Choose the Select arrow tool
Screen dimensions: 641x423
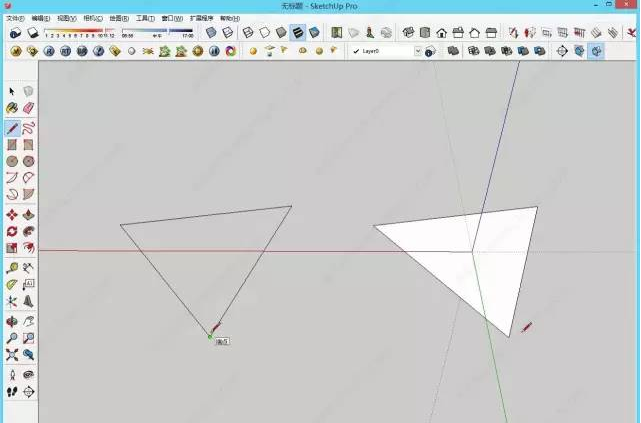coord(11,91)
